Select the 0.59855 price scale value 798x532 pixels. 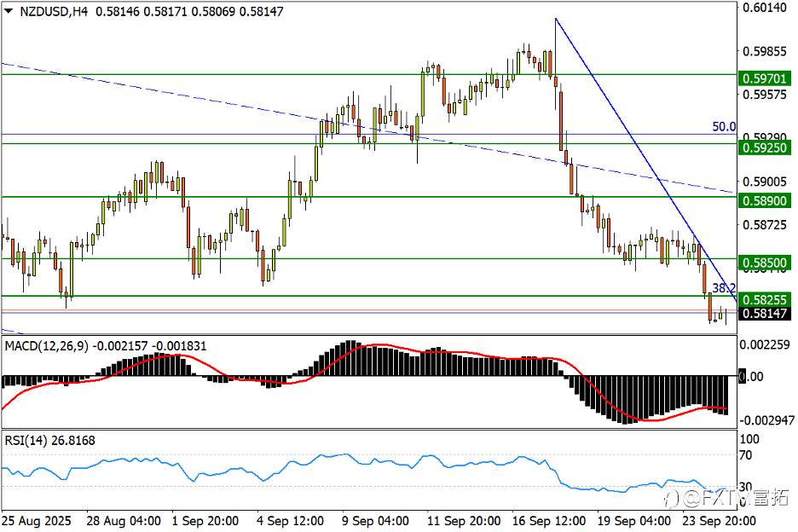coord(765,51)
